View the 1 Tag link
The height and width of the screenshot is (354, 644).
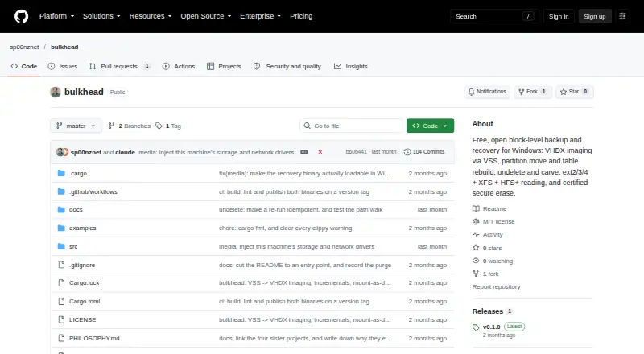pos(168,126)
